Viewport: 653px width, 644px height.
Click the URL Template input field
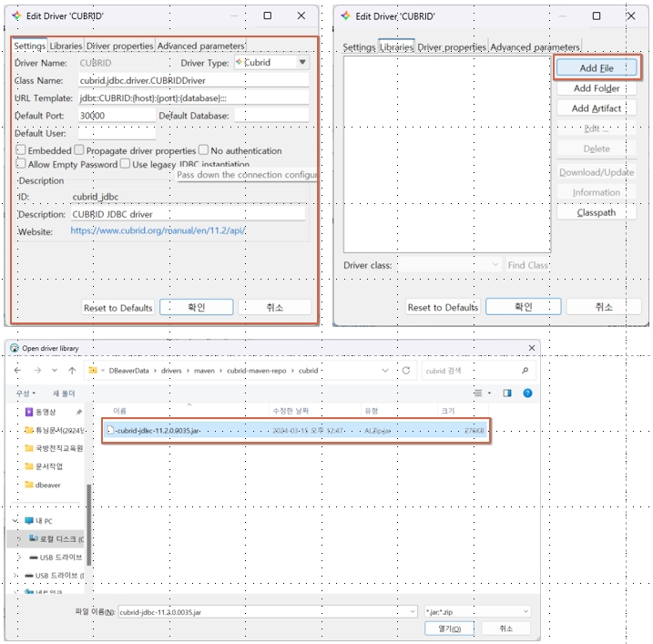pos(194,97)
